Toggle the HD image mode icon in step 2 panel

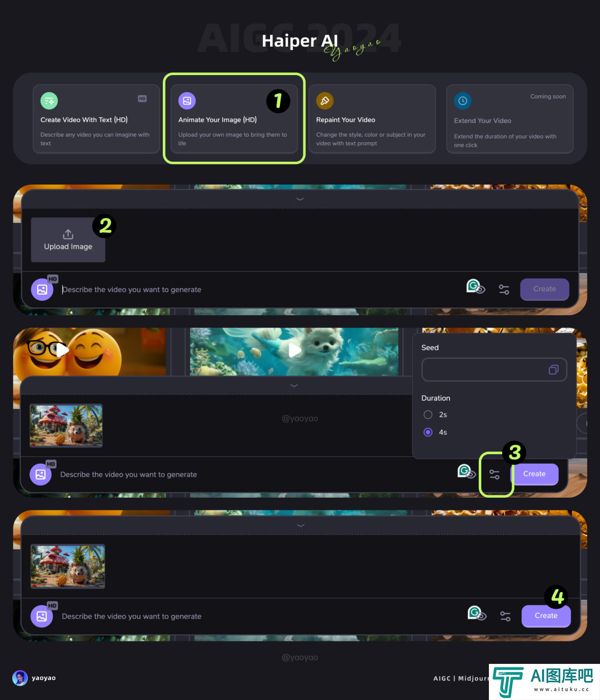pos(42,289)
